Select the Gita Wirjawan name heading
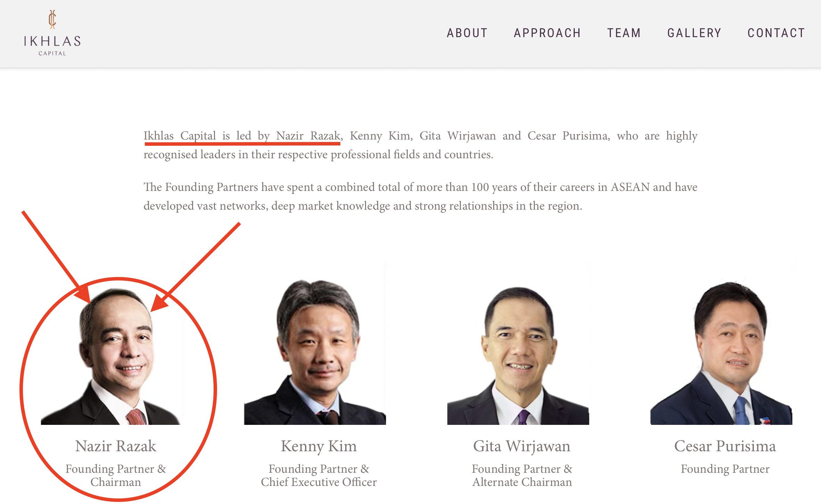Viewport: 821px width, 504px height. [x=522, y=446]
